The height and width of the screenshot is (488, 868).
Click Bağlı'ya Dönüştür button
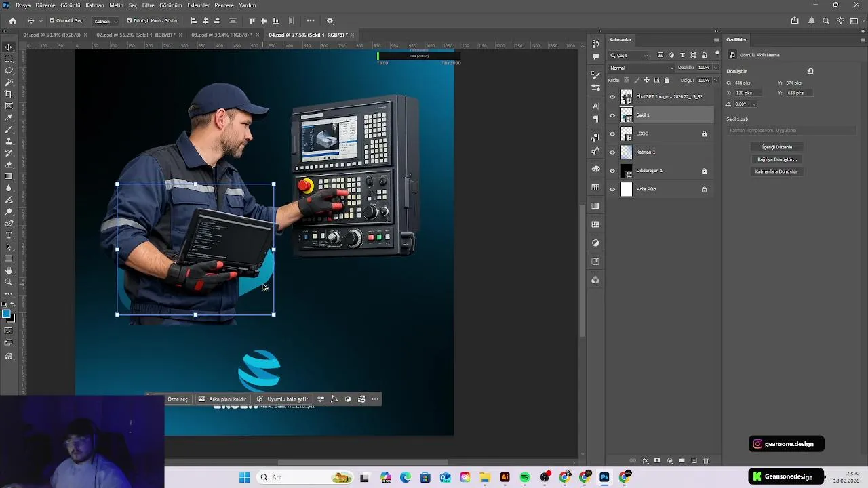click(776, 159)
